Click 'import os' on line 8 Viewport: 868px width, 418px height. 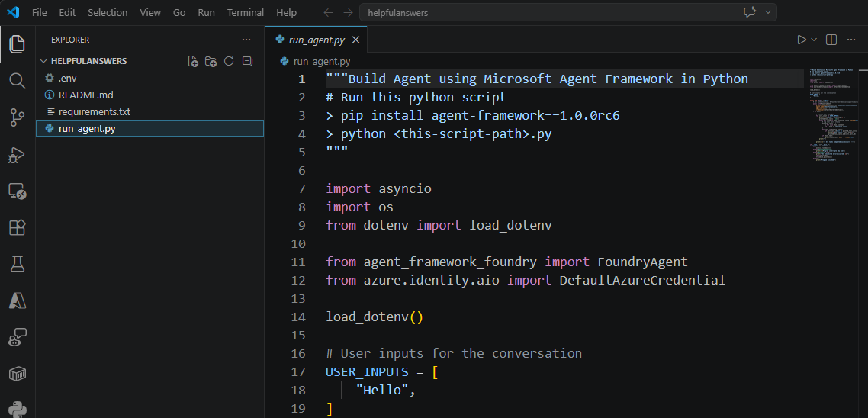click(x=360, y=207)
